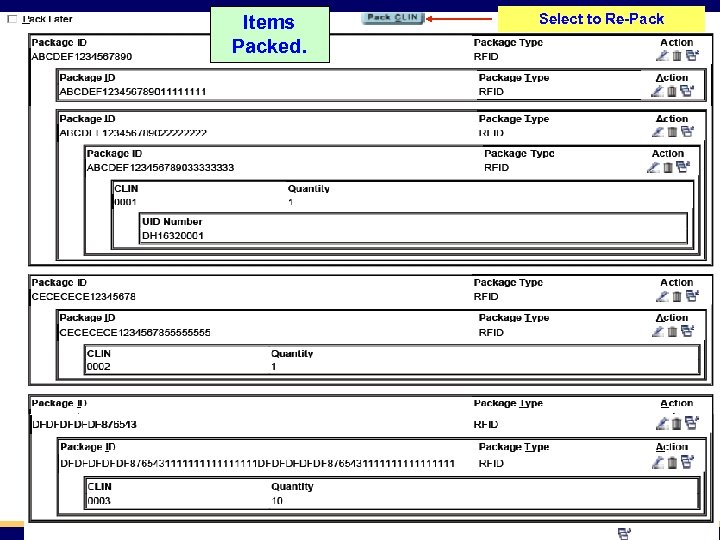The image size is (720, 540).
Task: Select CLIN value 0003
Action: (99, 501)
